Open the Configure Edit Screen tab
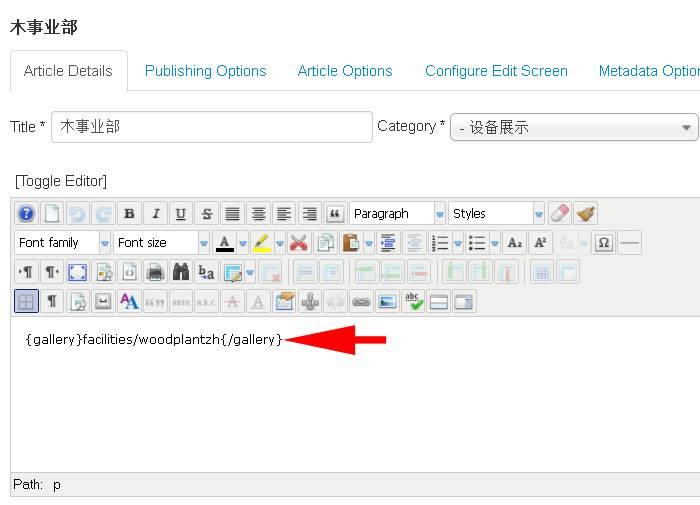This screenshot has width=700, height=505. [496, 71]
